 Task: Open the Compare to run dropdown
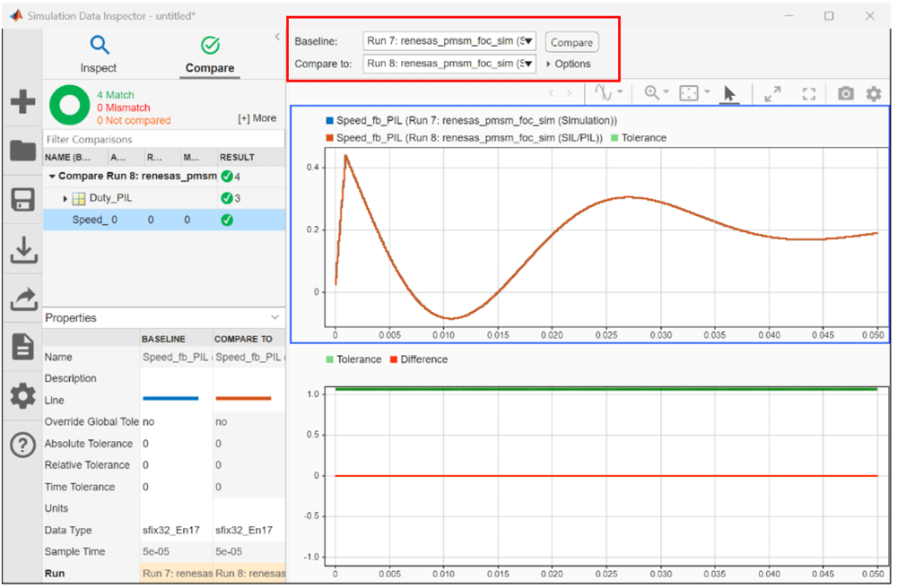(528, 64)
